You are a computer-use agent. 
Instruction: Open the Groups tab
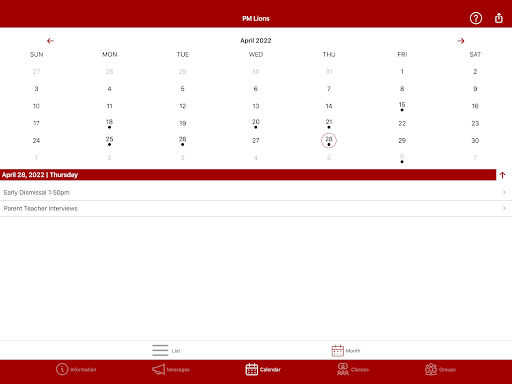(x=440, y=369)
